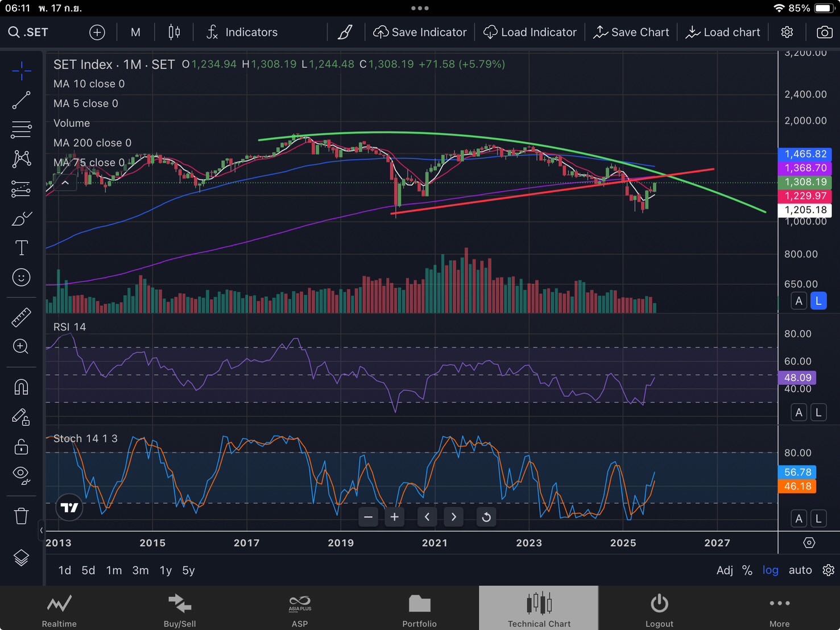Open the emoji icons tool
Viewport: 840px width, 630px height.
coord(21,277)
